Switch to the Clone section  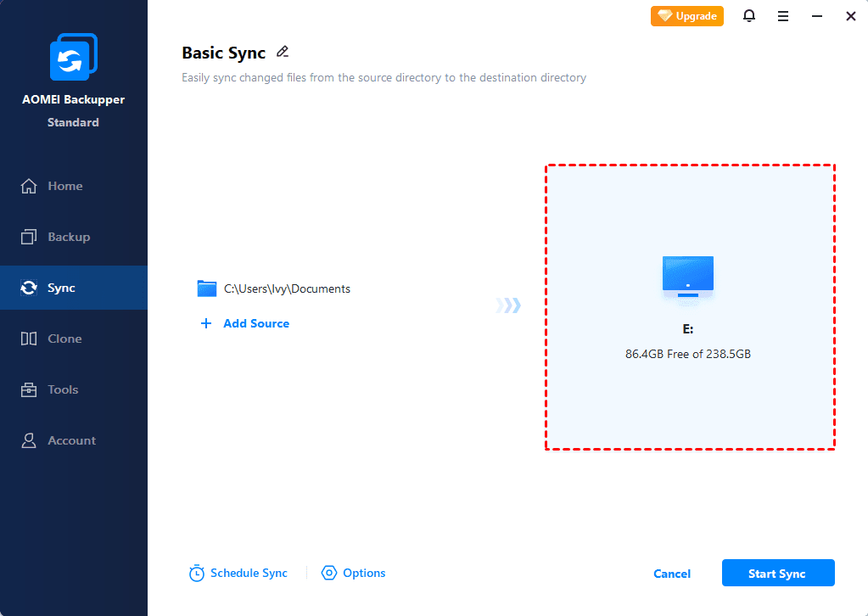(64, 339)
